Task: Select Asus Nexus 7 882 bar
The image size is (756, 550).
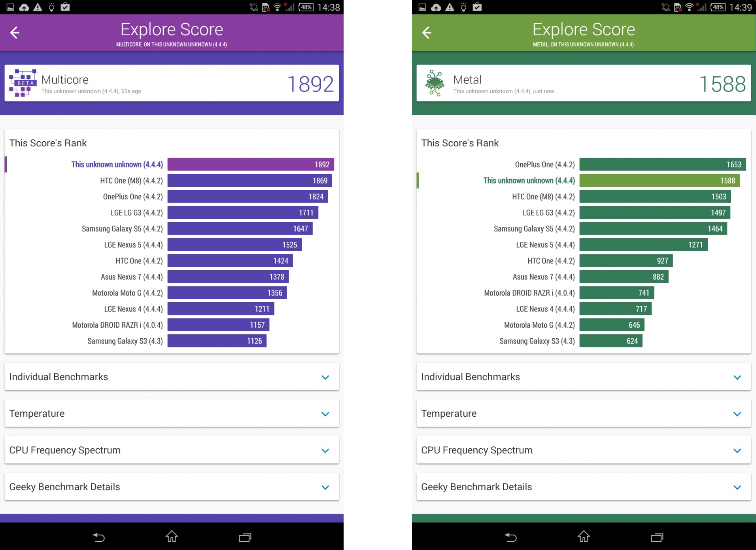Action: point(624,277)
